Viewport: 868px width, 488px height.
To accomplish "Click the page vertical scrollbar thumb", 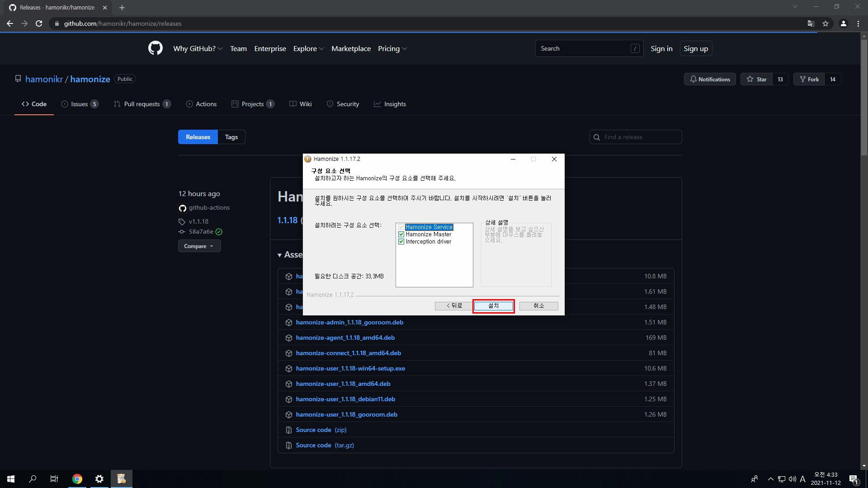I will (x=864, y=97).
